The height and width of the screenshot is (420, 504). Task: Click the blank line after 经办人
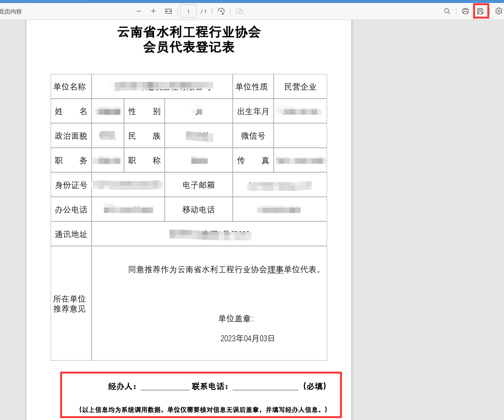click(x=165, y=386)
